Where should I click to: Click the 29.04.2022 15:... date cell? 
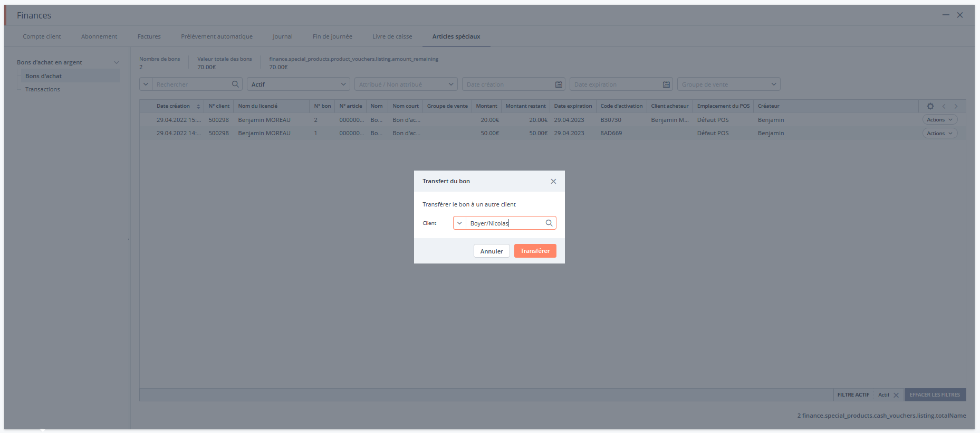point(178,120)
